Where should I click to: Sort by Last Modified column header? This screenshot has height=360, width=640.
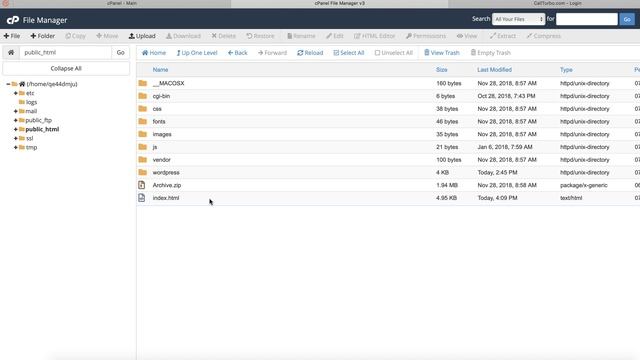tap(494, 70)
